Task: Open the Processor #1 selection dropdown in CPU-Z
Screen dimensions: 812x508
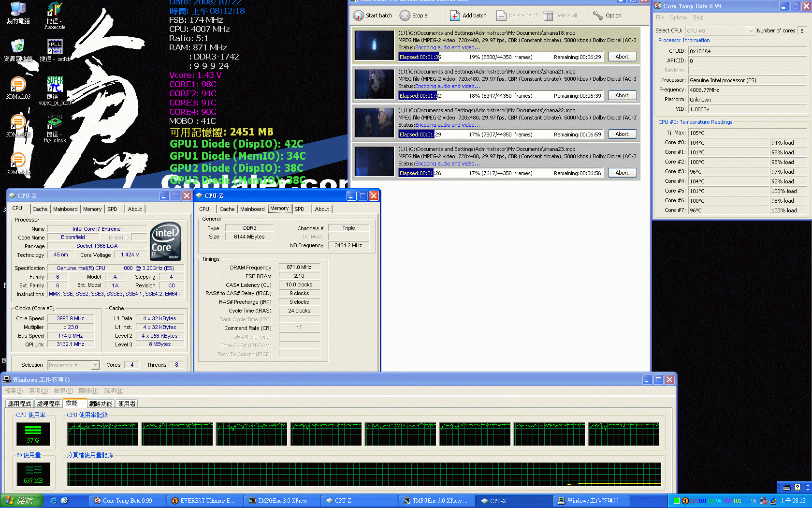Action: 73,365
